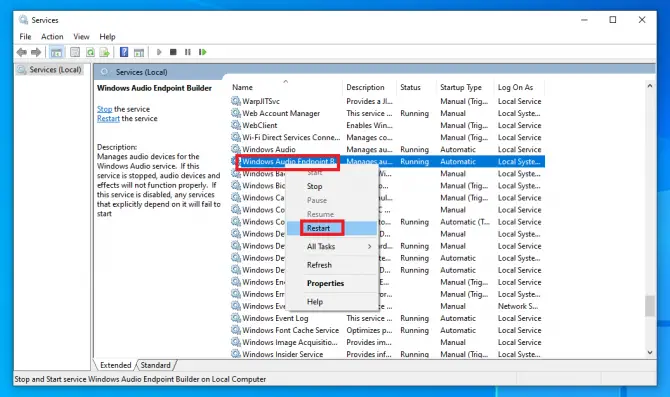Select the Web Account Manager row
Screen dimensions: 670x397
coord(388,113)
